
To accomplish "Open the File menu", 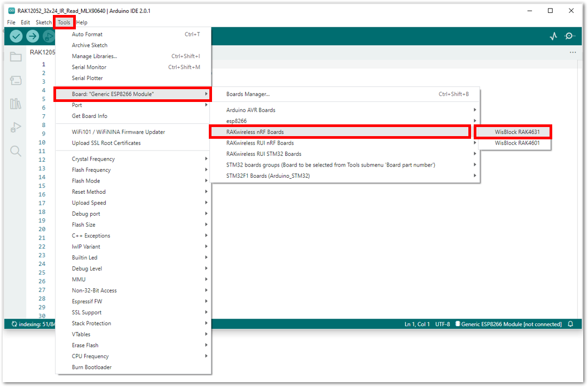I will (x=11, y=22).
